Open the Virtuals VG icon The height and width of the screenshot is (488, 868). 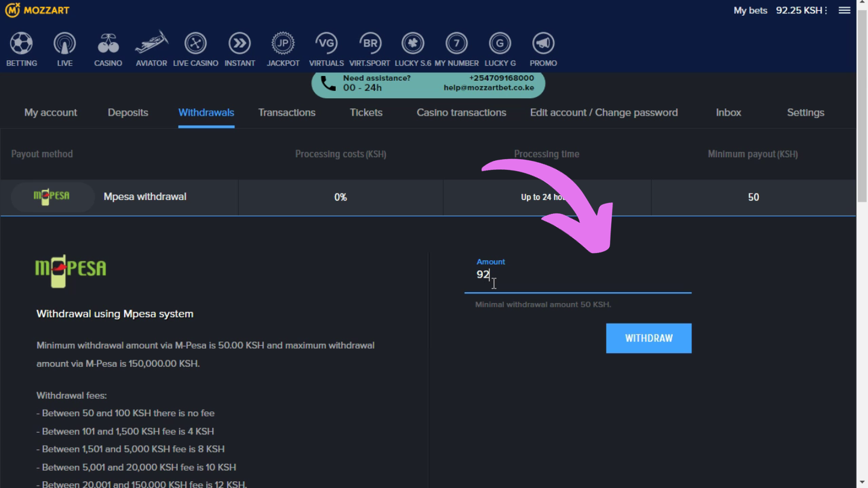(x=326, y=43)
